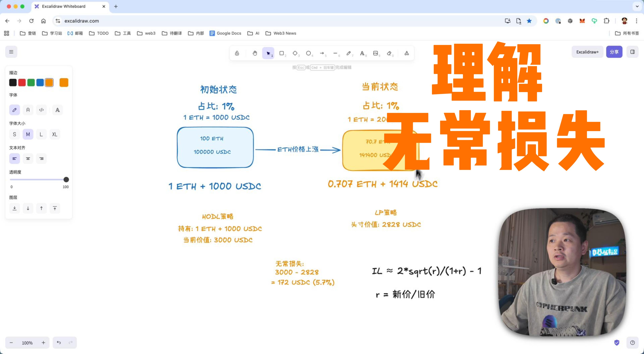
Task: Select the Arrow tool
Action: tap(322, 53)
